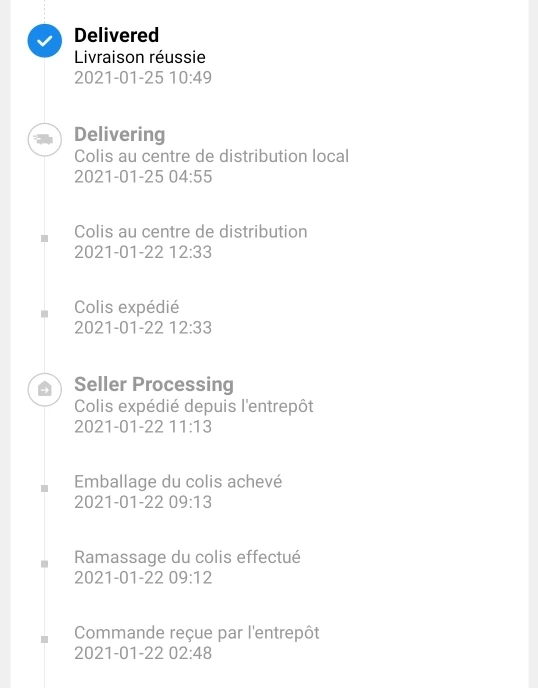538x688 pixels.
Task: Click the Livraison réussie text
Action: (140, 57)
